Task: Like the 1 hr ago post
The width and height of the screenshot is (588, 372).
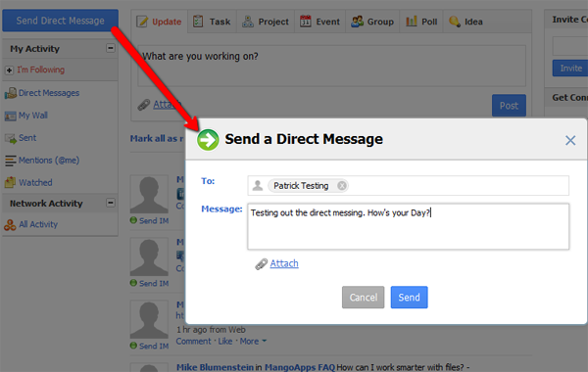Action: [x=225, y=342]
